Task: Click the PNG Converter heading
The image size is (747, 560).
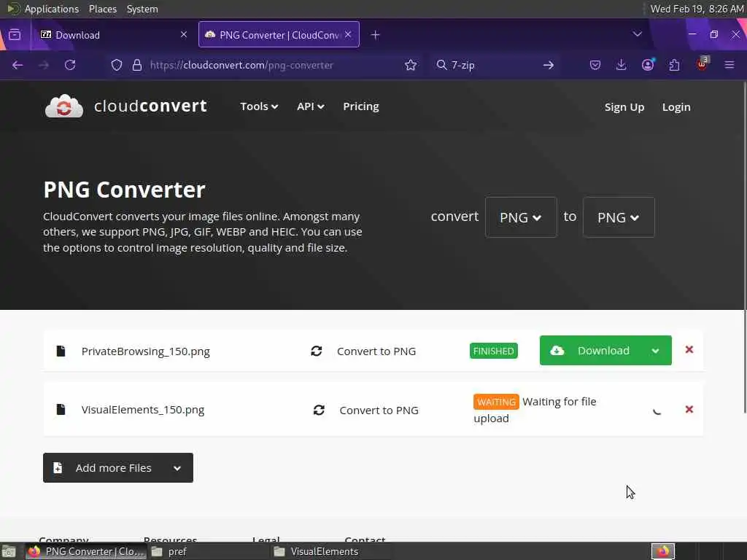Action: (124, 190)
